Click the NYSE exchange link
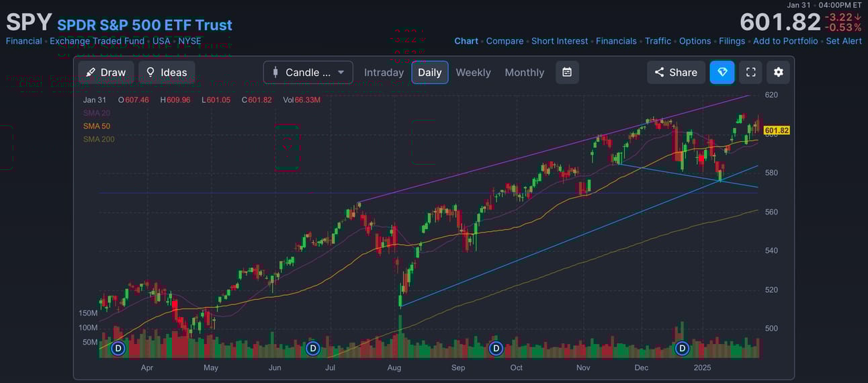Image resolution: width=868 pixels, height=383 pixels. [x=189, y=41]
